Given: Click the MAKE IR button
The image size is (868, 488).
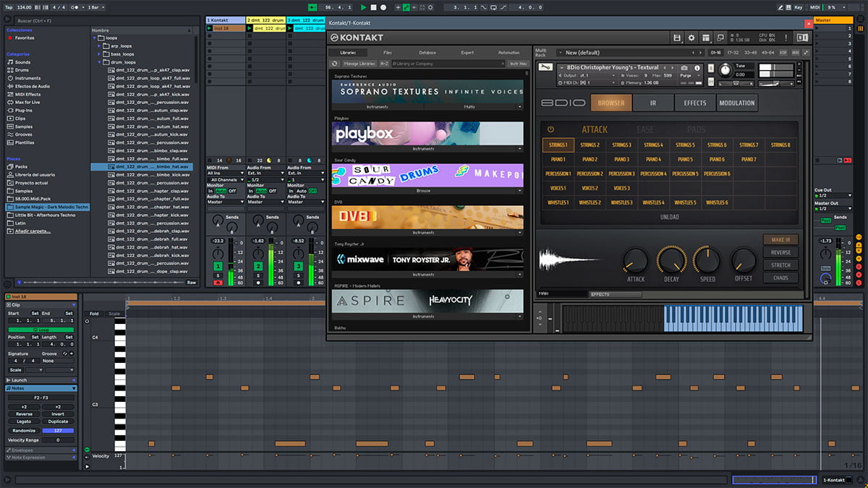Looking at the screenshot, I should (x=780, y=239).
